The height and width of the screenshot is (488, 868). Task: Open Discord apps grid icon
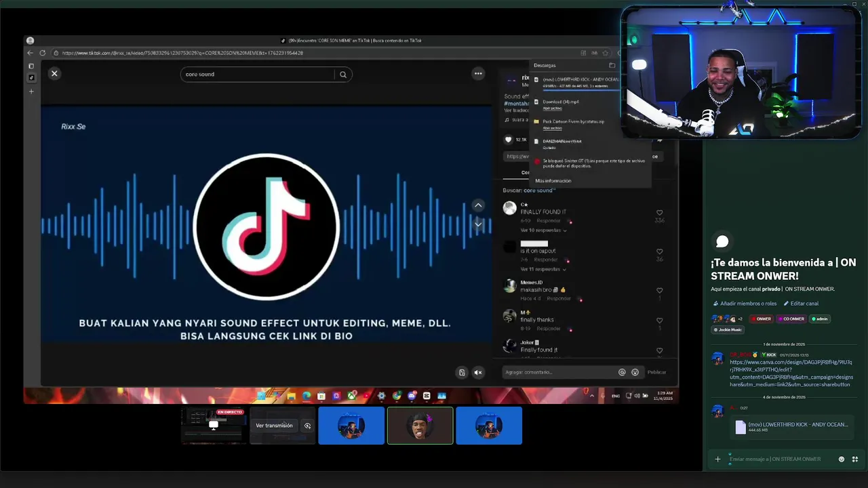pos(855,459)
